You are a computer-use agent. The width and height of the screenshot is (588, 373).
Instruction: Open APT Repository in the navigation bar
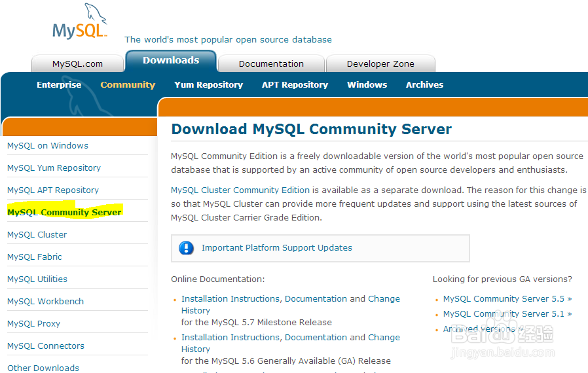coord(295,84)
